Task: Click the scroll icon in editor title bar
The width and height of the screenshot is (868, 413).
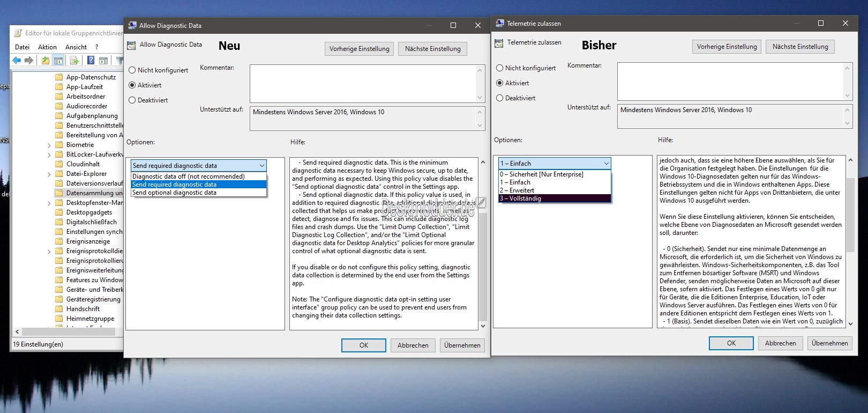Action: (x=18, y=33)
